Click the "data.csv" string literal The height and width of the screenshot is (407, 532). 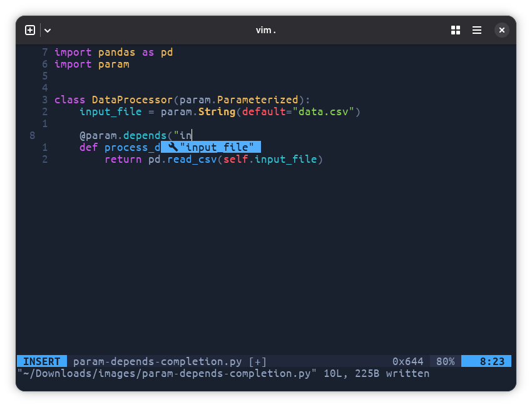click(323, 111)
